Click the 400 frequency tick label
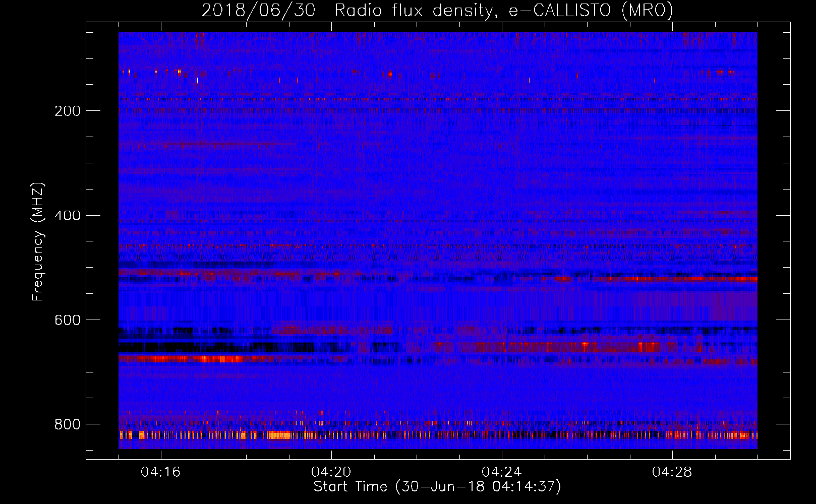This screenshot has height=504, width=816. (68, 216)
